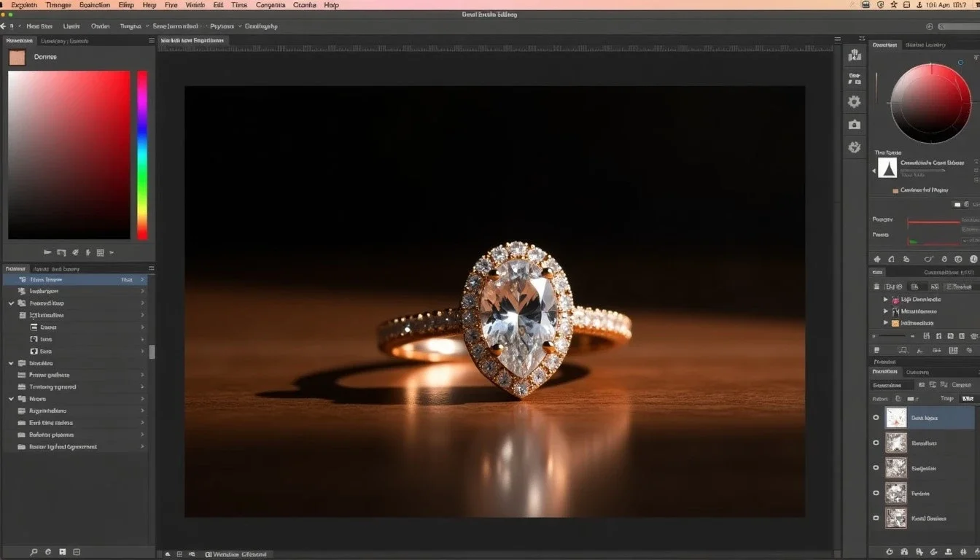Click the lock-style icon next to the layers filter label
Image resolution: width=980 pixels, height=560 pixels.
point(898,399)
